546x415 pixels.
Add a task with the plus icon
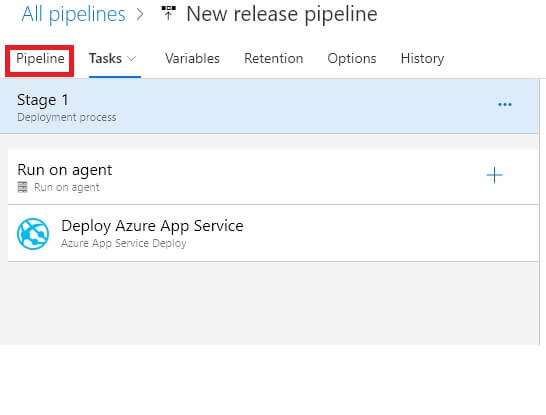click(494, 175)
